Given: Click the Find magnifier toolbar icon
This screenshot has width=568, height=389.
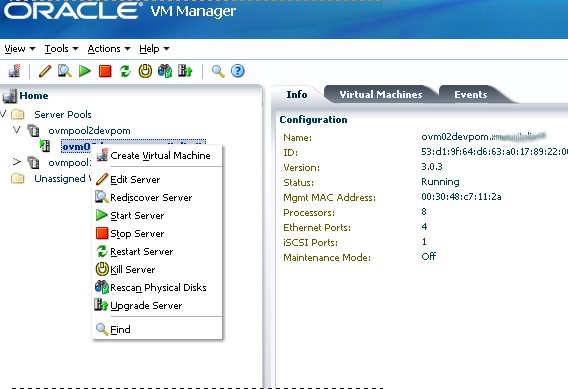Looking at the screenshot, I should coord(218,71).
